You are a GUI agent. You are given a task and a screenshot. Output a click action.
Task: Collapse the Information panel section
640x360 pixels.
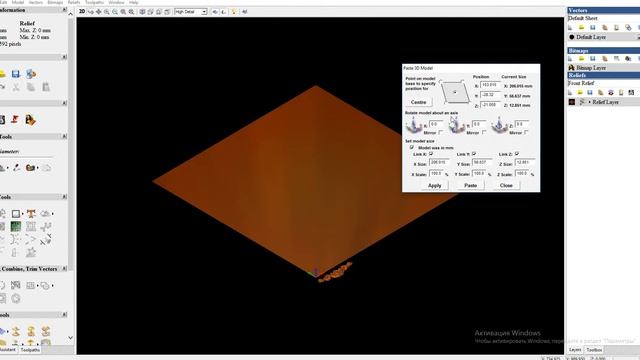pyautogui.click(x=64, y=10)
